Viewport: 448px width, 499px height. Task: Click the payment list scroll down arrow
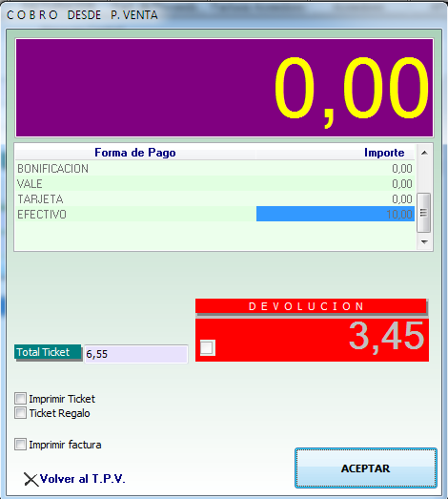[x=424, y=241]
